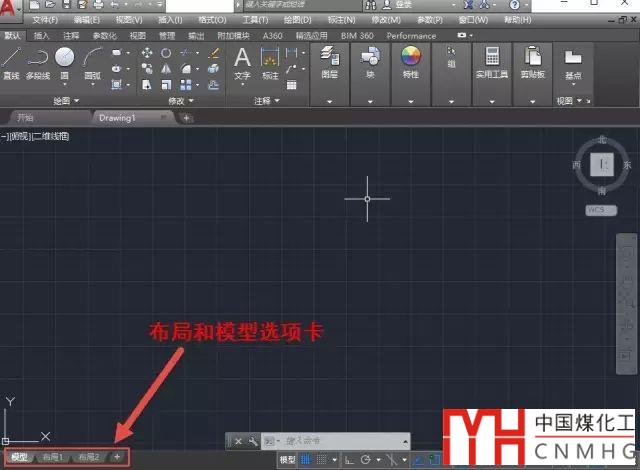640x470 pixels.
Task: Select the Line (直线) tool
Action: [x=11, y=60]
